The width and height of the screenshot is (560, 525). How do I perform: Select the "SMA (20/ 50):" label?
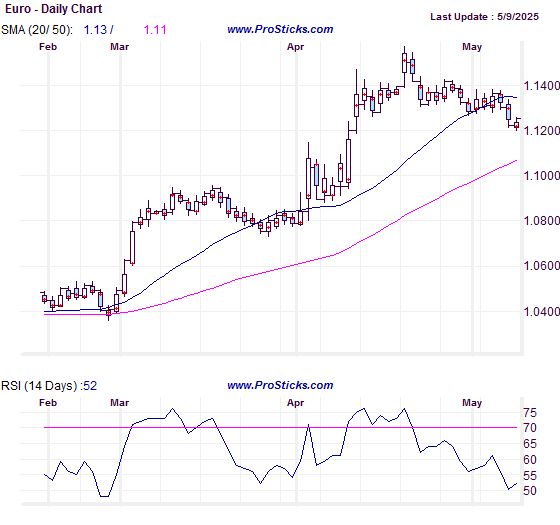pos(37,30)
